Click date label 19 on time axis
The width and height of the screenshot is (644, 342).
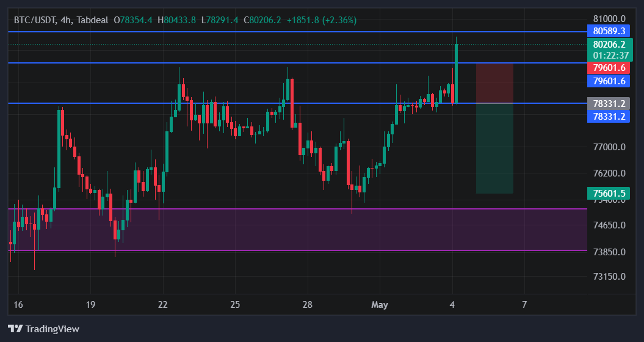coord(90,305)
